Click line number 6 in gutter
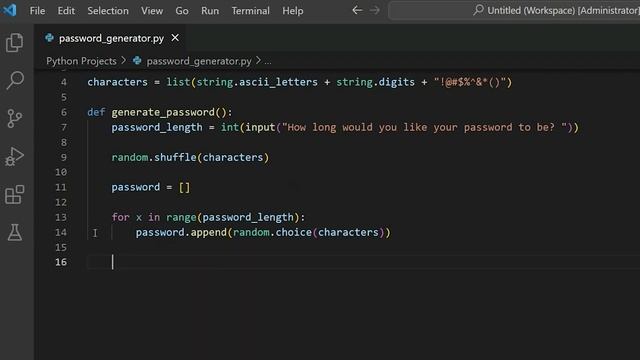The height and width of the screenshot is (360, 640). [64, 112]
